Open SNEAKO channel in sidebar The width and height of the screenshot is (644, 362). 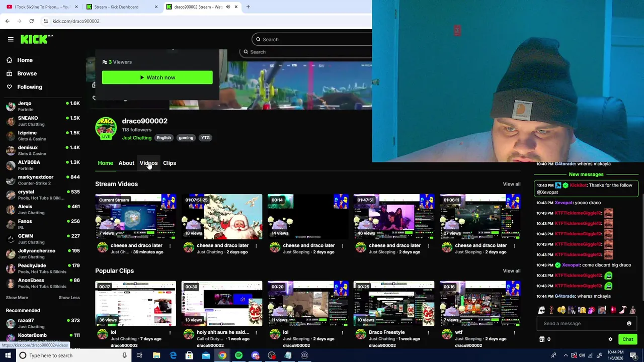pos(43,121)
